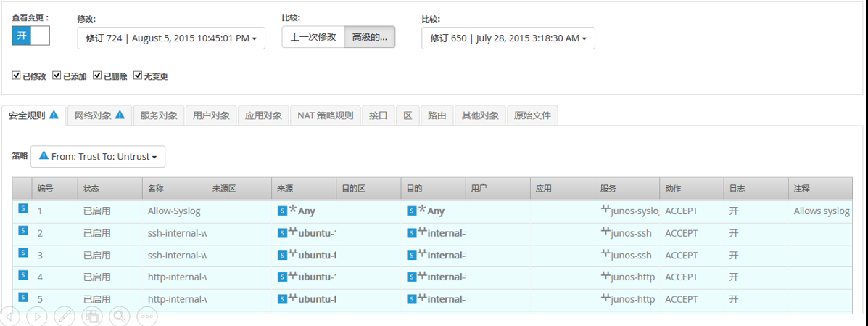Open the more options ellipsis icon
The width and height of the screenshot is (868, 326).
click(x=147, y=316)
